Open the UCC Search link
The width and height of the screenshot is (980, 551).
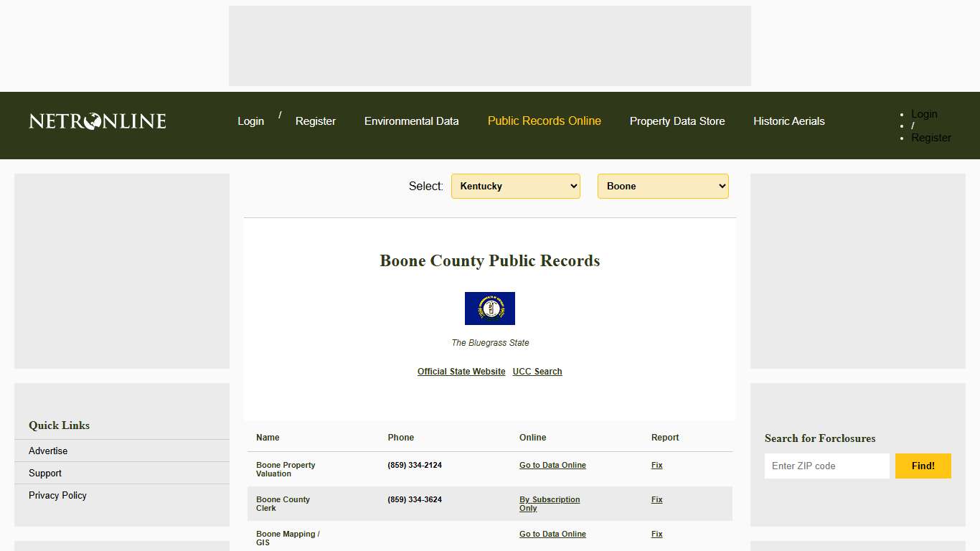[537, 371]
